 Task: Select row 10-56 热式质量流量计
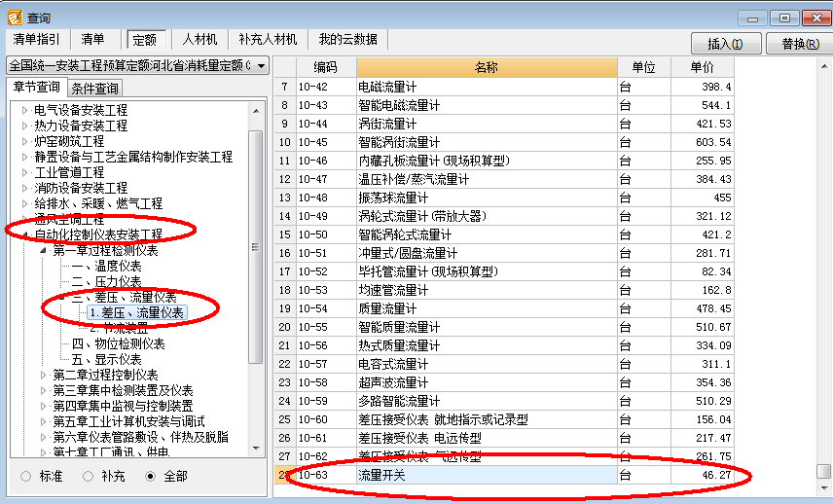pos(504,345)
